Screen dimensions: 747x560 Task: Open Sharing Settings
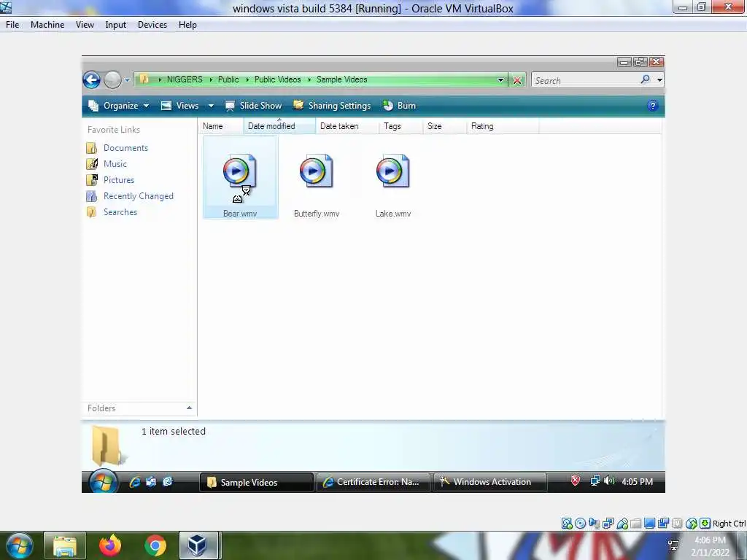coord(332,106)
